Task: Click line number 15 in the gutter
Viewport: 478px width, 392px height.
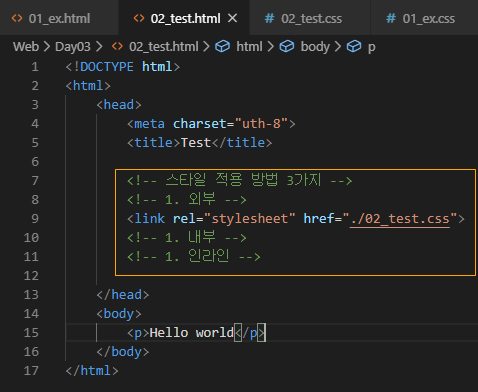Action: pyautogui.click(x=31, y=333)
